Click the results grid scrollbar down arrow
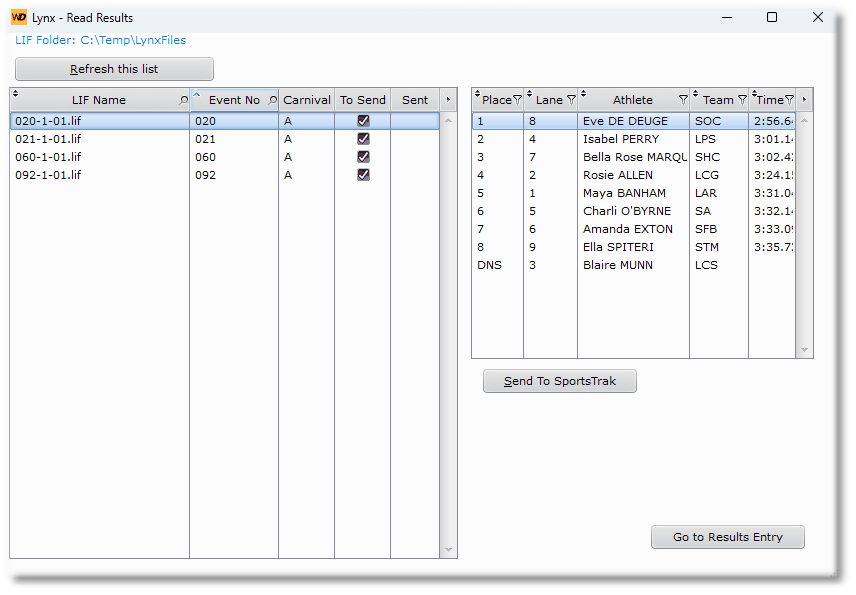This screenshot has height=595, width=856. [804, 349]
